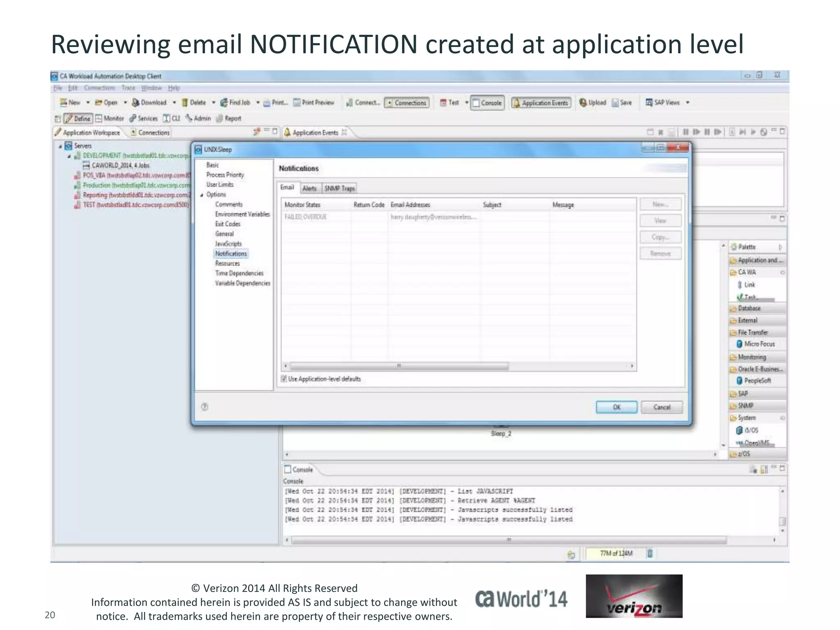Click the New... notification button
This screenshot has height=630, width=840.
[660, 204]
